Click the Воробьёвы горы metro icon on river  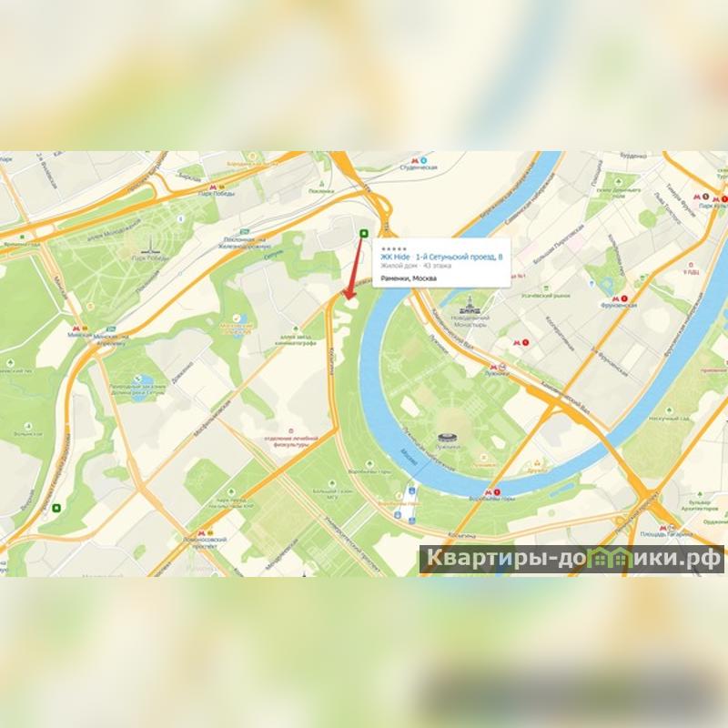[489, 492]
